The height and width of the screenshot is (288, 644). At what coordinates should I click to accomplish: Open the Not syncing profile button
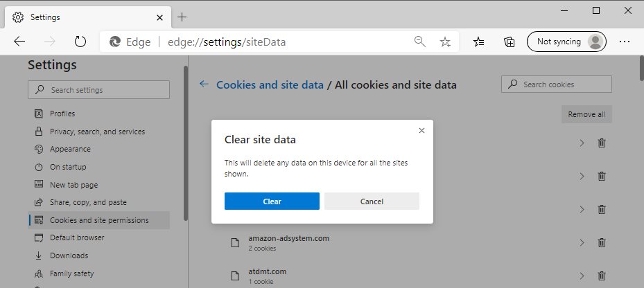[x=566, y=42]
